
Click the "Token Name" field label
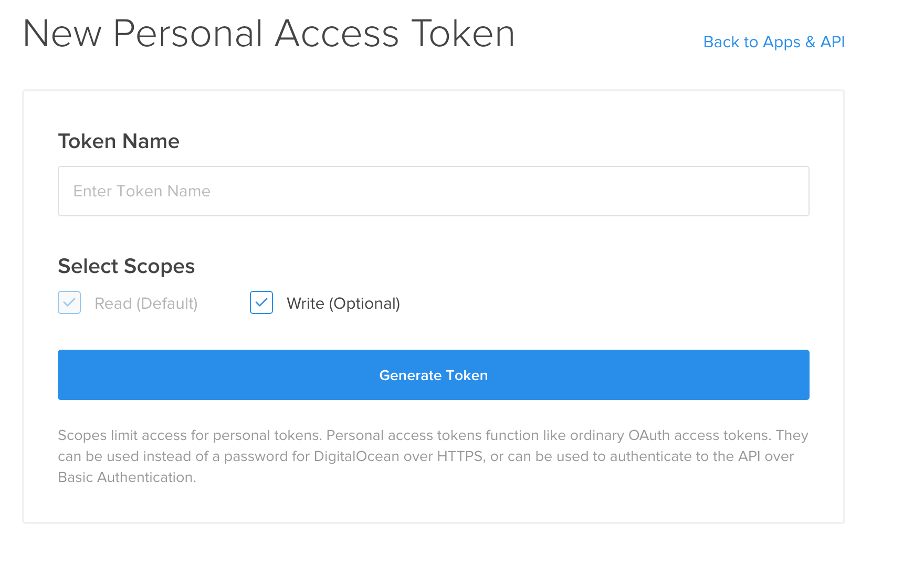click(119, 141)
